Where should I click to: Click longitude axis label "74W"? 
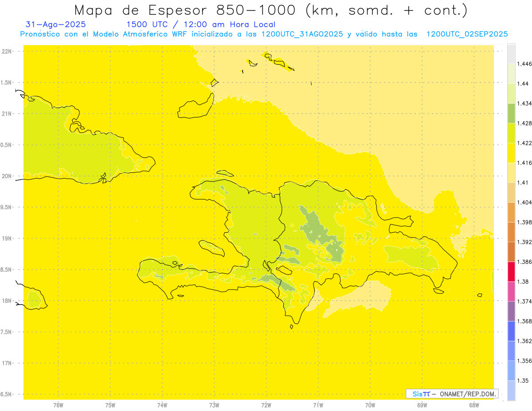(162, 405)
